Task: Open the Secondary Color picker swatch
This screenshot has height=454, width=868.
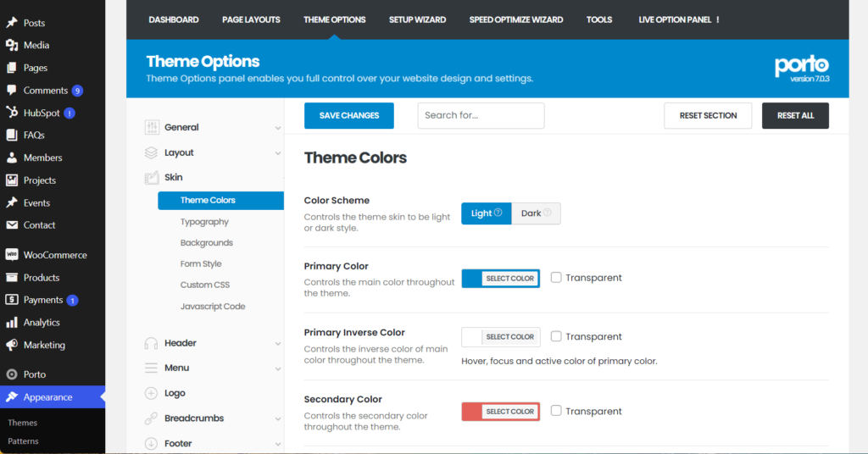Action: coord(501,412)
